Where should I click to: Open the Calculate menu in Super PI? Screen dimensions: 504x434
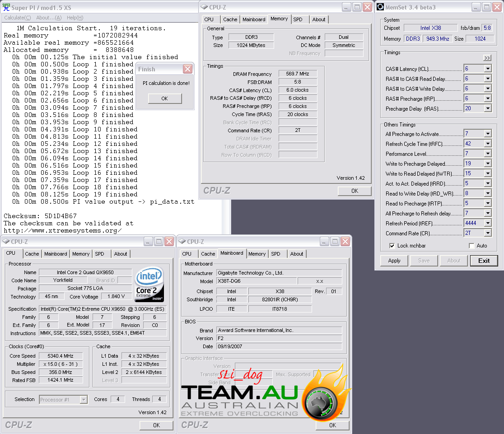point(17,18)
